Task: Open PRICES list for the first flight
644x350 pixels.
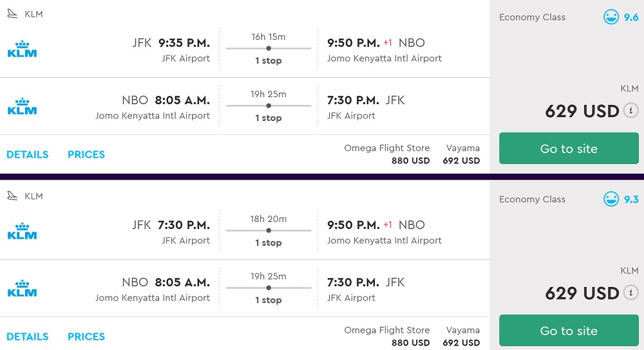Action: pos(86,154)
